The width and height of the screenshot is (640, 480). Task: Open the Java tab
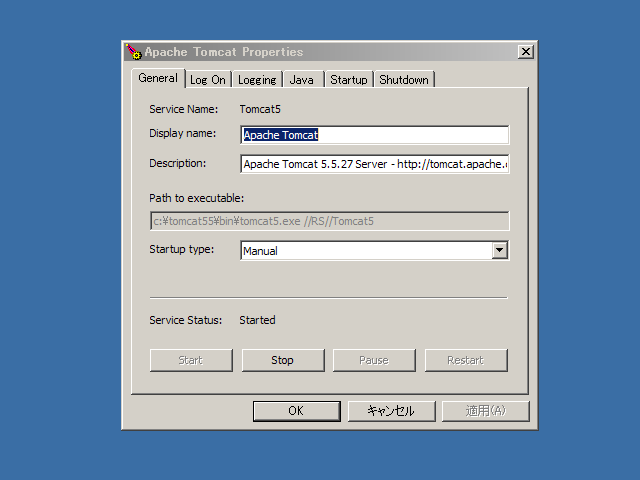(302, 80)
